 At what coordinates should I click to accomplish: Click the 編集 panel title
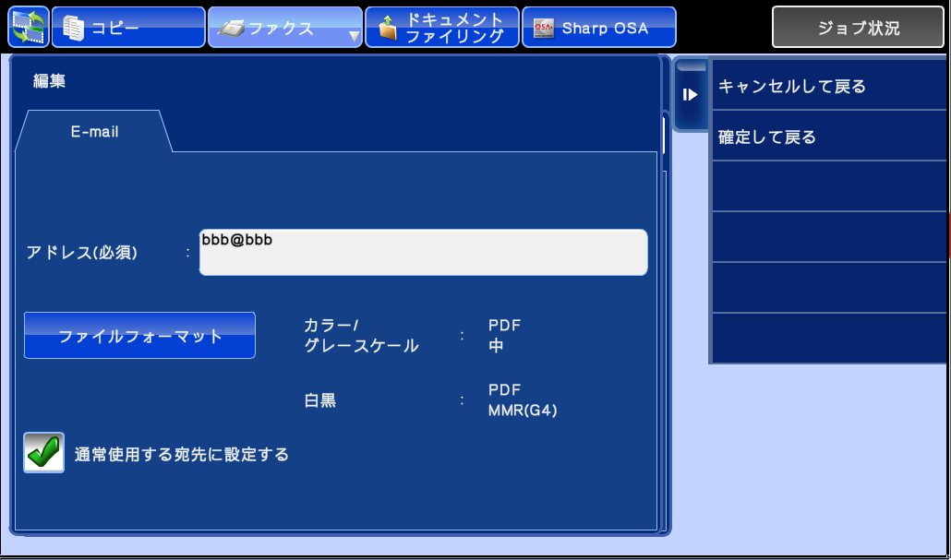click(50, 81)
